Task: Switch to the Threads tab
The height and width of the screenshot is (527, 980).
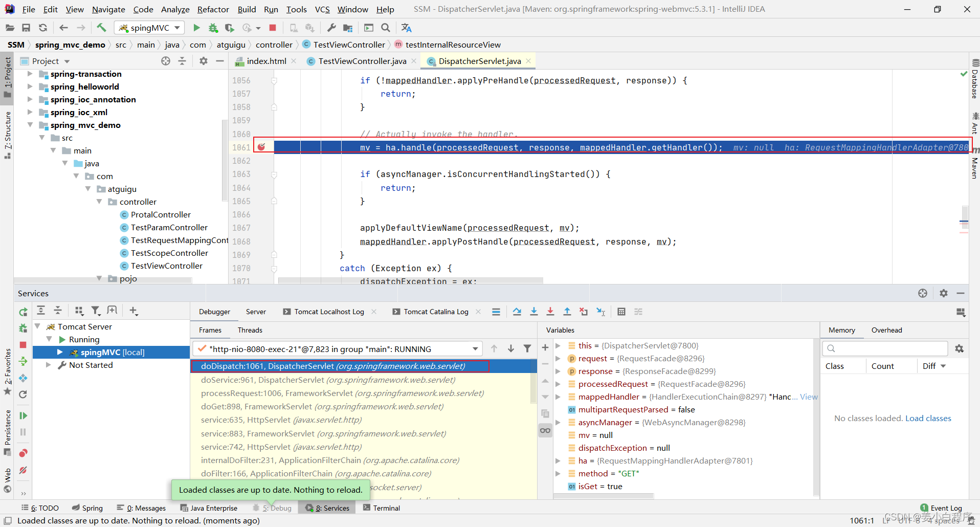Action: click(x=250, y=330)
